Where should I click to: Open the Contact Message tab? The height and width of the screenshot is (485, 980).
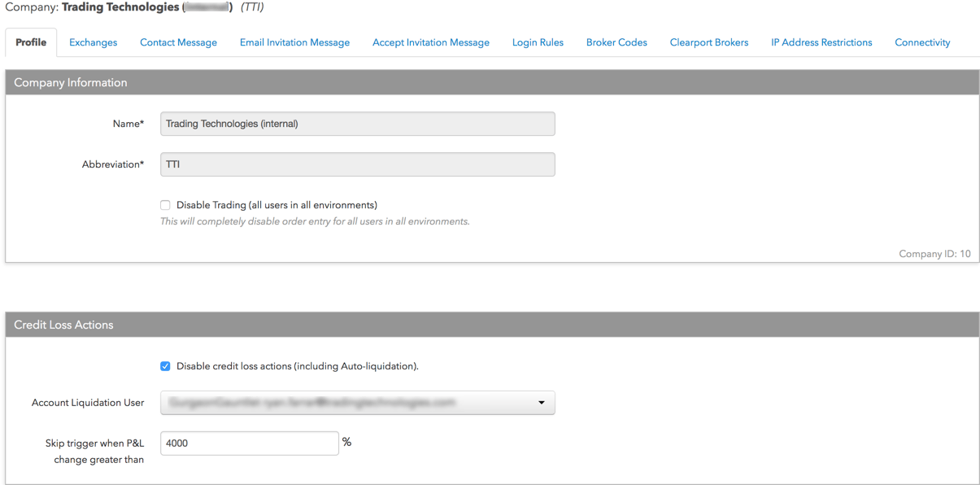pos(178,42)
